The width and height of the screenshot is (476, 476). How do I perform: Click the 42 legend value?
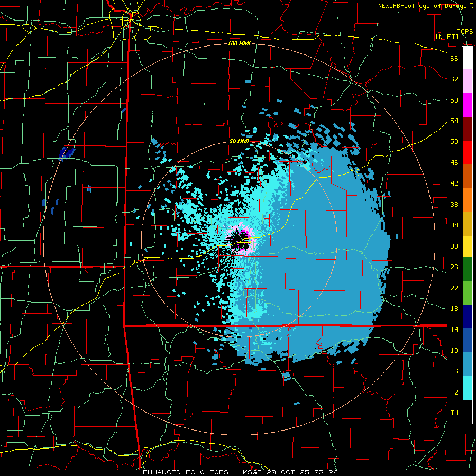point(454,184)
